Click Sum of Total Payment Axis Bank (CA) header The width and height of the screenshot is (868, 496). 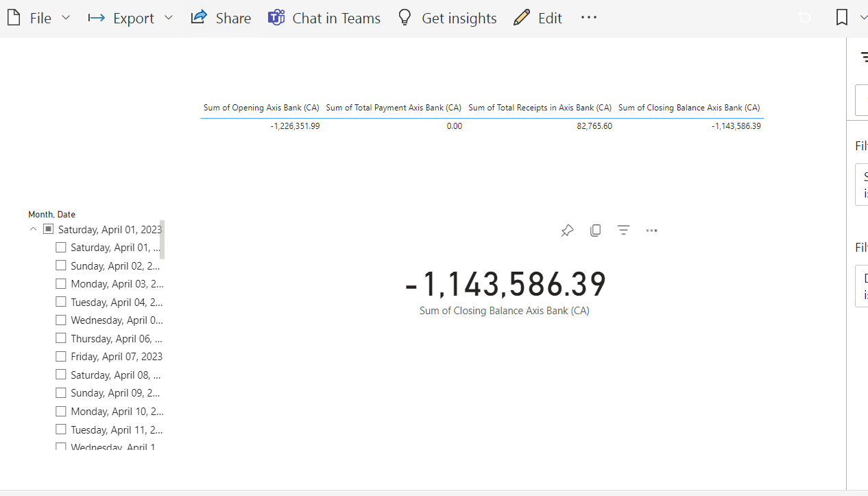[394, 108]
